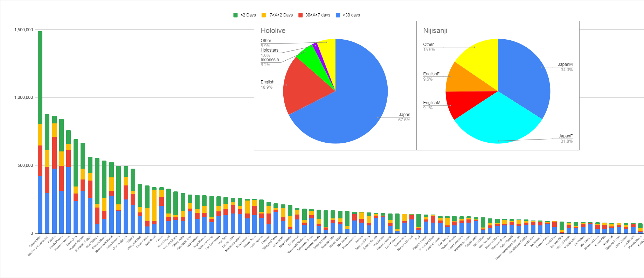
Task: Click the Hololive pie chart title
Action: pos(273,30)
